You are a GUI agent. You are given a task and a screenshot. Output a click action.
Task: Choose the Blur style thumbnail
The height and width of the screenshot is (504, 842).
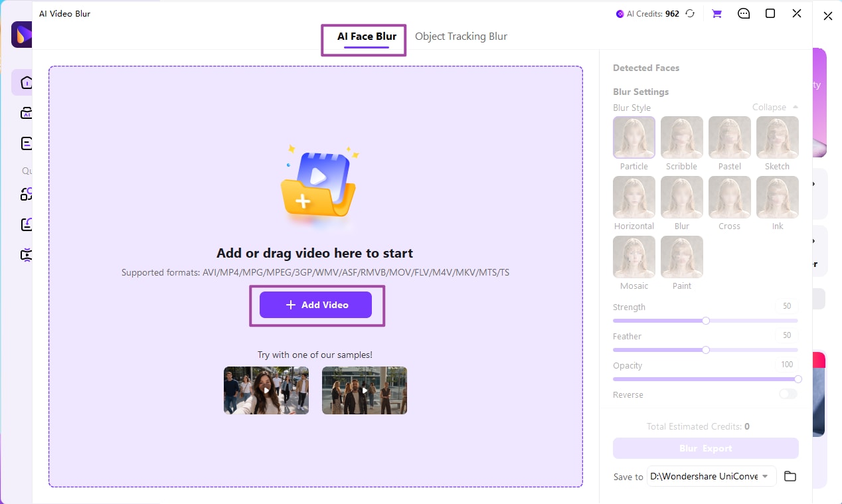point(682,197)
